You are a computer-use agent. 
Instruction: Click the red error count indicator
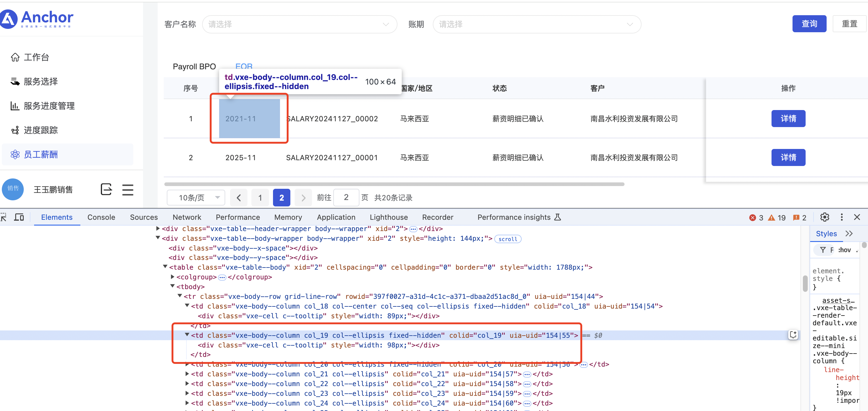756,217
